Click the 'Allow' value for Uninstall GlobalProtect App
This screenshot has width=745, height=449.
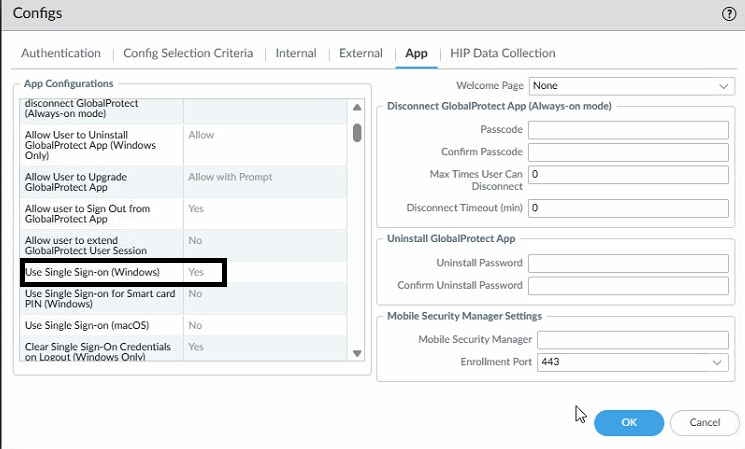coord(201,135)
